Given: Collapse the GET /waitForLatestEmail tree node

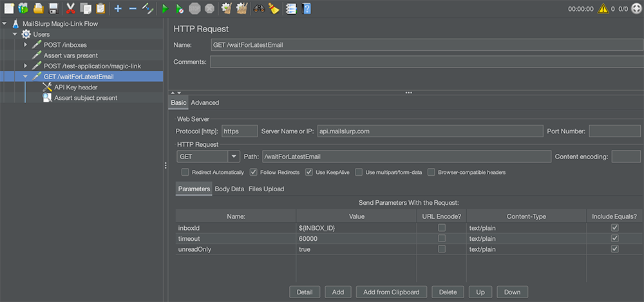Looking at the screenshot, I should [x=26, y=77].
